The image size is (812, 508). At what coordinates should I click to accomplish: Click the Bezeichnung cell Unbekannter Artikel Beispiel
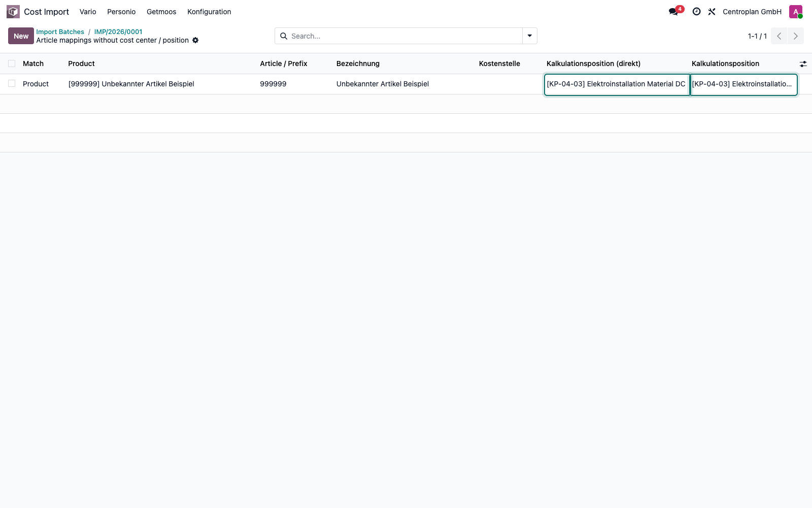coord(383,84)
